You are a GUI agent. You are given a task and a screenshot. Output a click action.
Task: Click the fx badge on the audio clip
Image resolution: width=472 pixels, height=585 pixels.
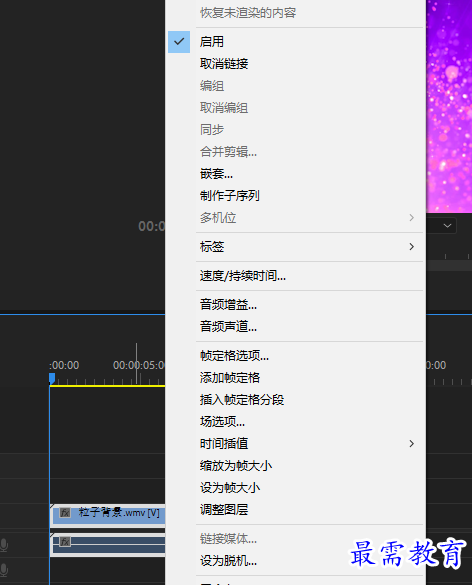[65, 541]
